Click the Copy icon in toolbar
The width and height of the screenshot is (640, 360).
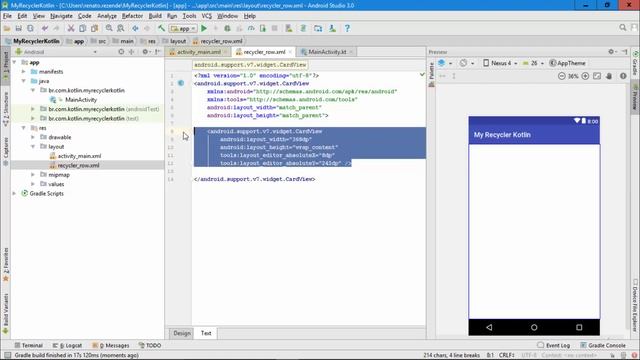(x=82, y=28)
